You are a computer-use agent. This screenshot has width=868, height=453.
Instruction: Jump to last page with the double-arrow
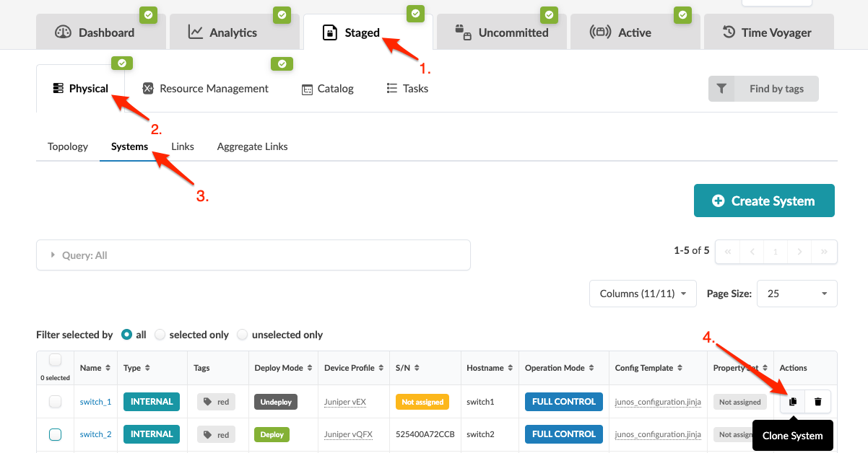point(824,252)
